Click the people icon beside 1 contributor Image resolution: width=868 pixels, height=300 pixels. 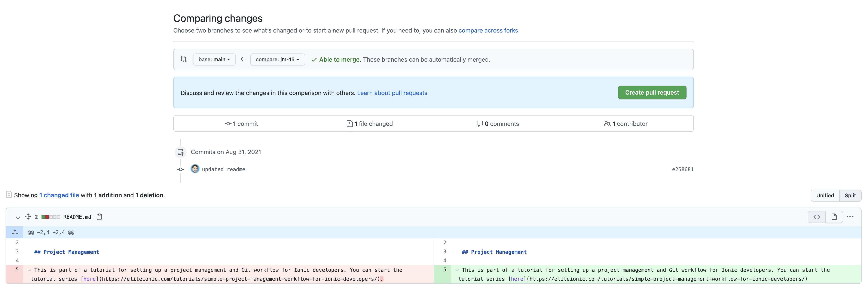click(607, 124)
